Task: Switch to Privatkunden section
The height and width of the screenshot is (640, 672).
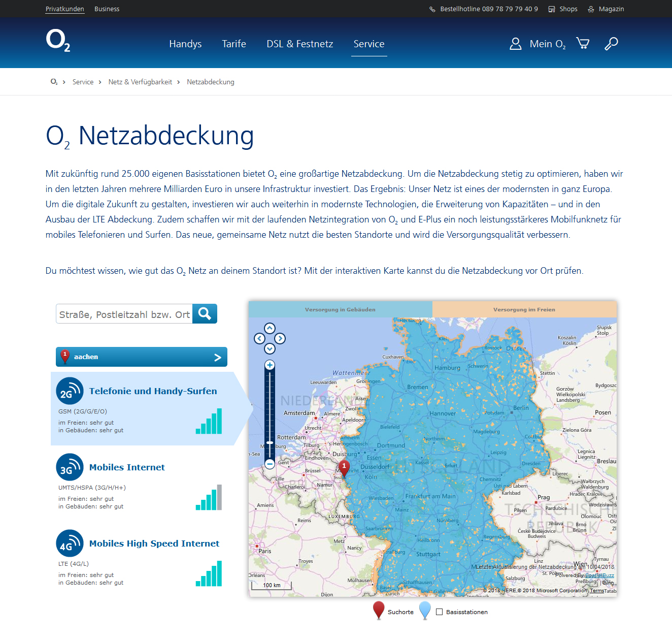Action: [x=65, y=9]
